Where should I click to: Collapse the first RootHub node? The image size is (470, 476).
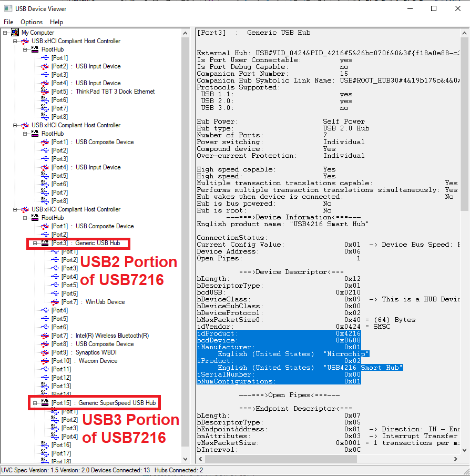(25, 49)
